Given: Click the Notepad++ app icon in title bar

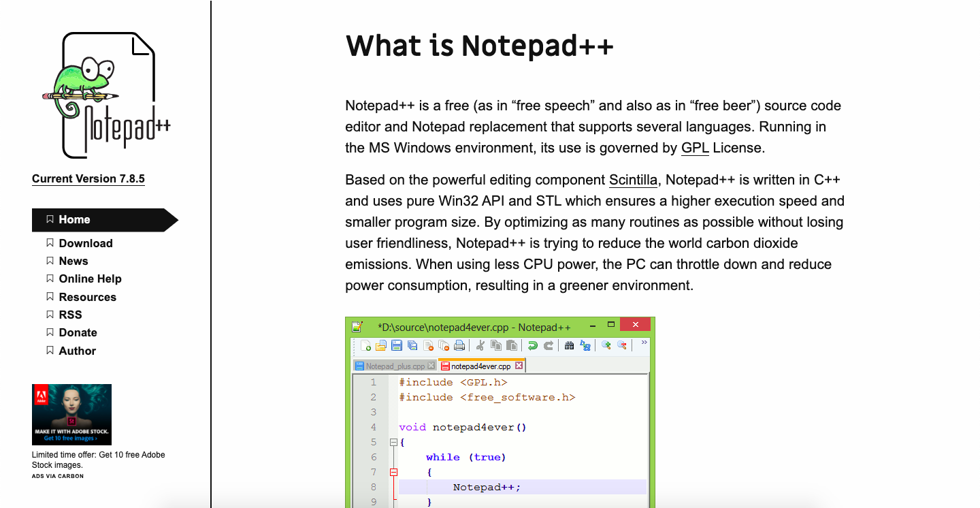Looking at the screenshot, I should [357, 327].
